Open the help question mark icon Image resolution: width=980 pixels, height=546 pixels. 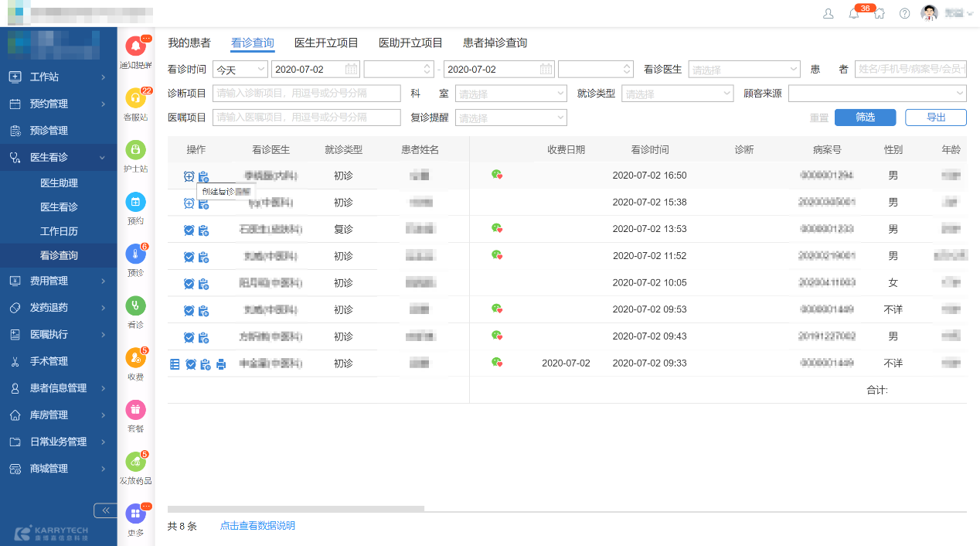pos(904,14)
